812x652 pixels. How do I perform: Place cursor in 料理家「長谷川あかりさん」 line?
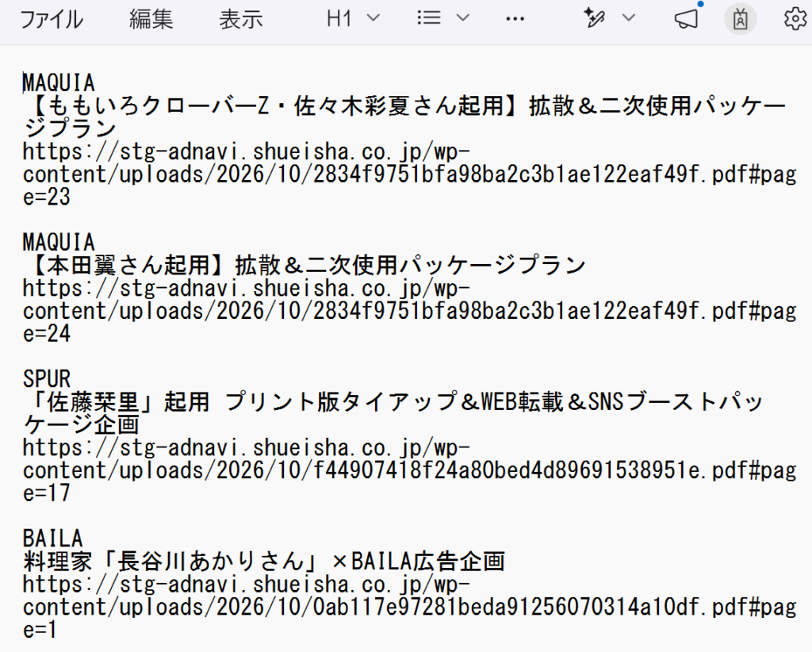264,562
